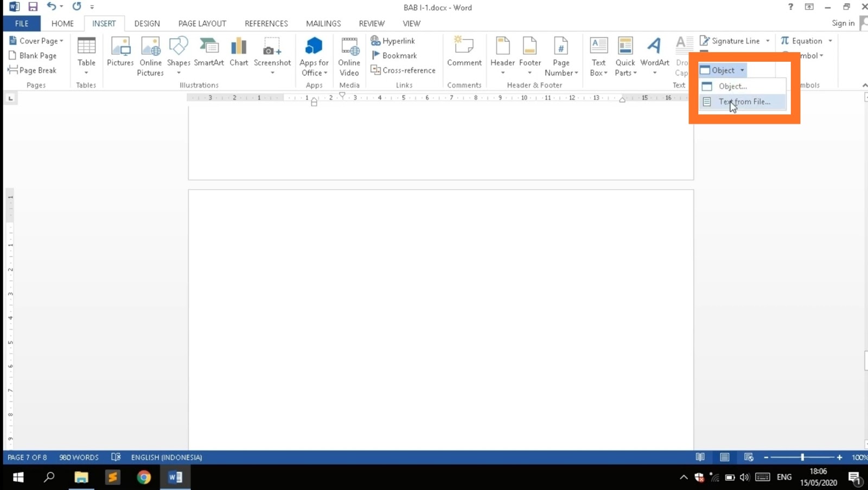
Task: Show hidden system tray icons
Action: pos(684,477)
